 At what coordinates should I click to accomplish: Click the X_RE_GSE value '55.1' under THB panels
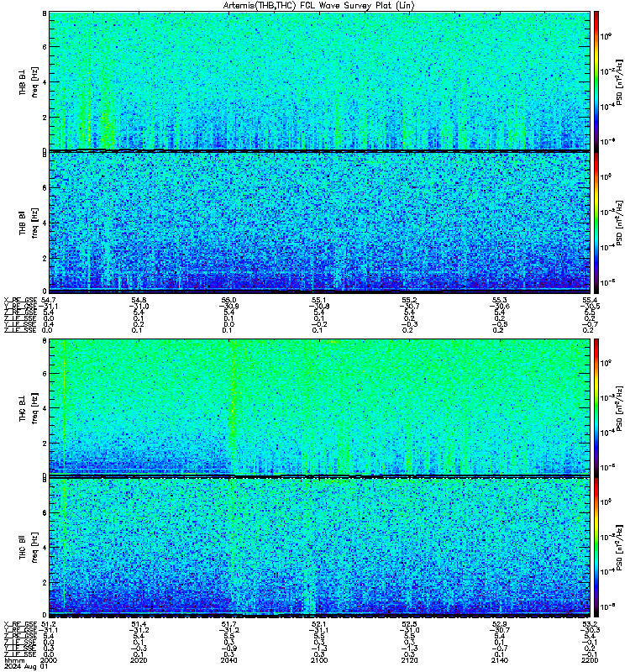click(319, 300)
